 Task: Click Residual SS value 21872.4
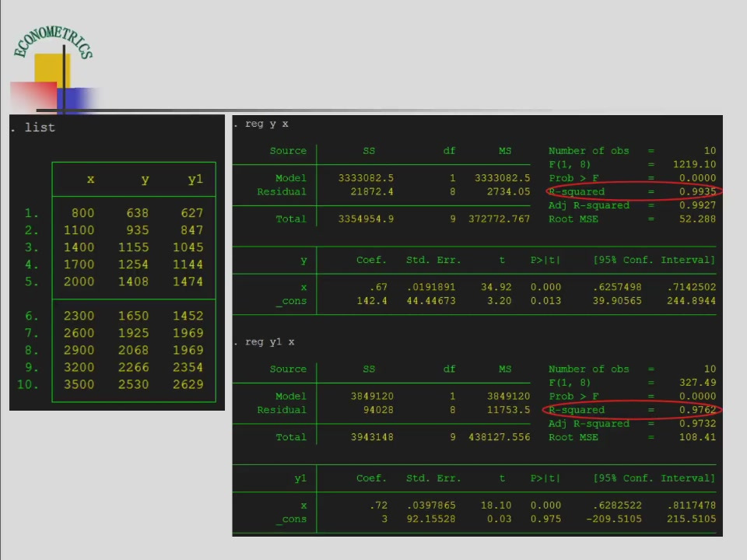tap(372, 191)
